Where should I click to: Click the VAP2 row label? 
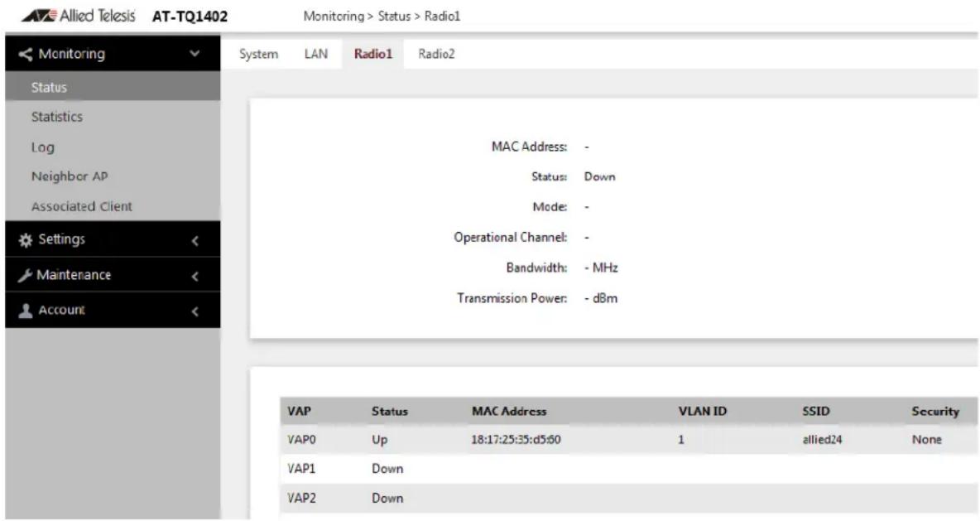301,499
